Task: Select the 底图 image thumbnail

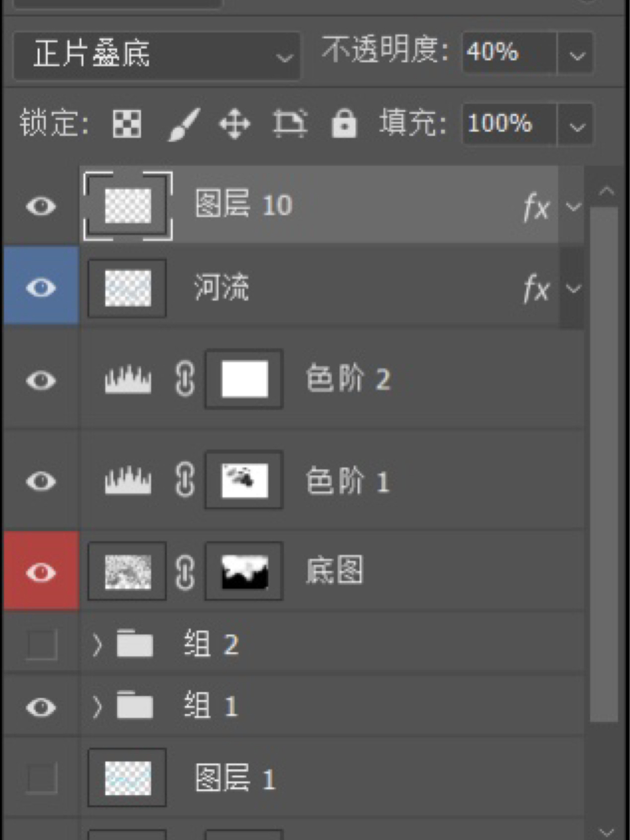Action: point(127,572)
